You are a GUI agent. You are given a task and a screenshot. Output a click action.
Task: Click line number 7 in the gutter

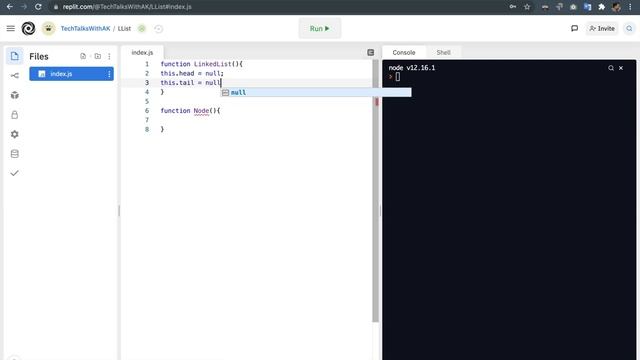(x=147, y=120)
